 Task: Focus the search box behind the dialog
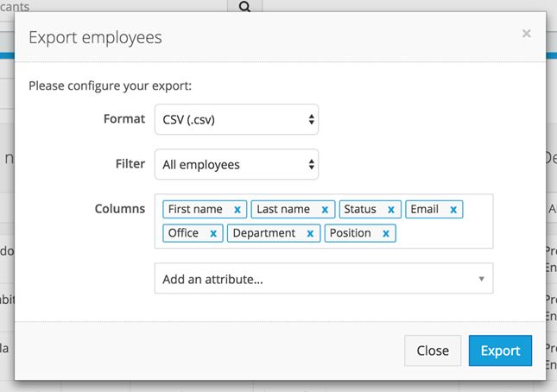pyautogui.click(x=112, y=6)
